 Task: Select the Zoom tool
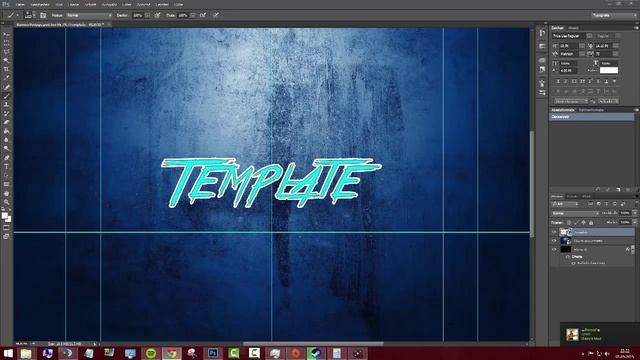pos(6,202)
